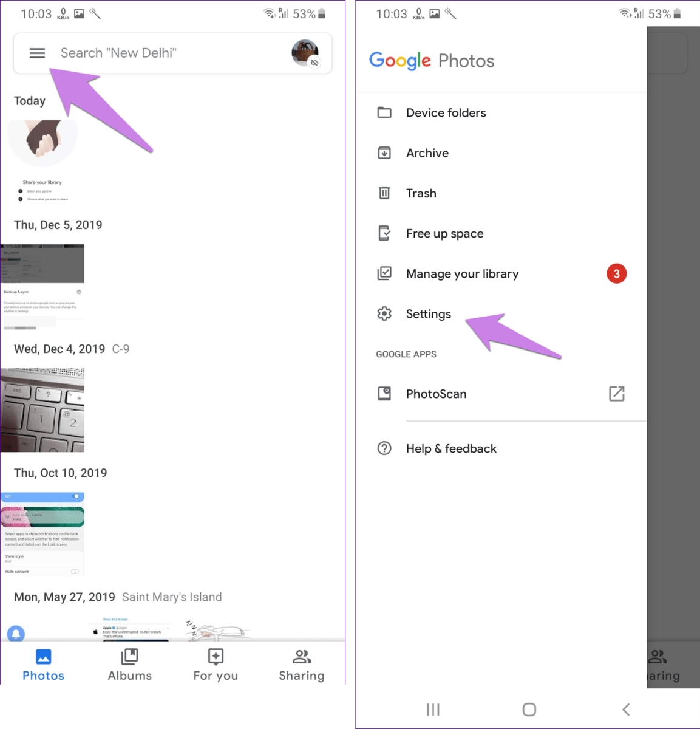
Task: Tap the Android home navigation button
Action: (529, 710)
